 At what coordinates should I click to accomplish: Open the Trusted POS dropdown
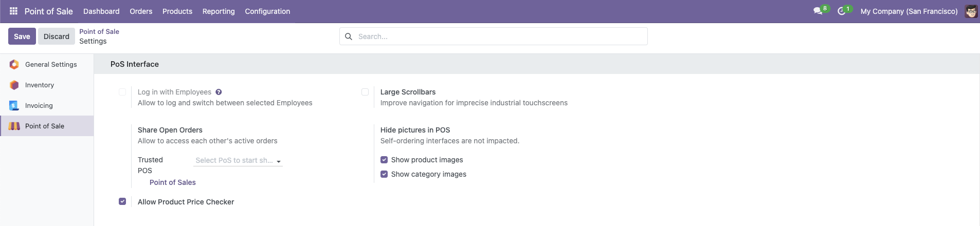click(239, 160)
